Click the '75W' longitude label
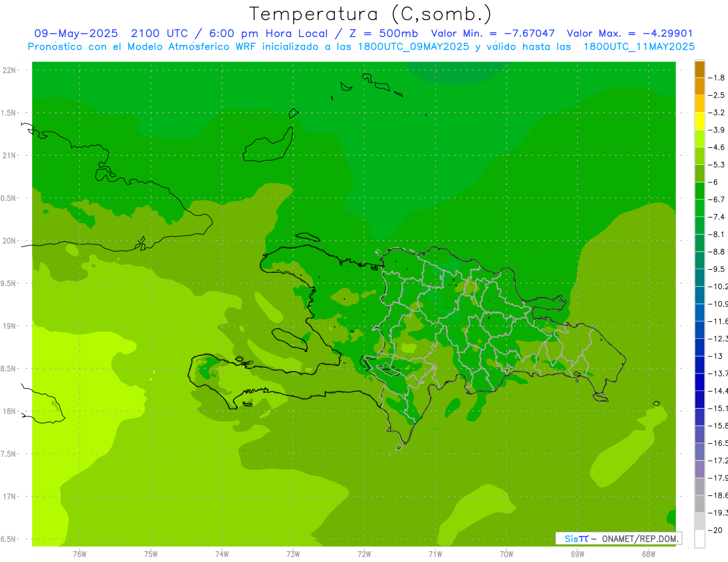This screenshot has width=728, height=562. click(151, 554)
